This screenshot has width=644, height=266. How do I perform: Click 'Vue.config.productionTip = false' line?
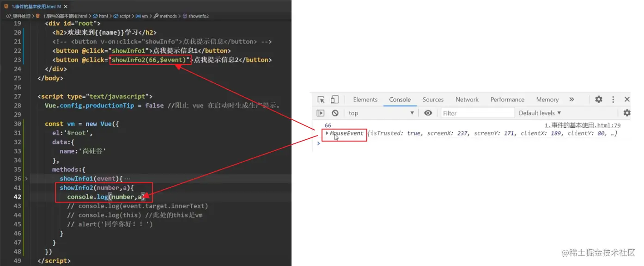coord(104,105)
